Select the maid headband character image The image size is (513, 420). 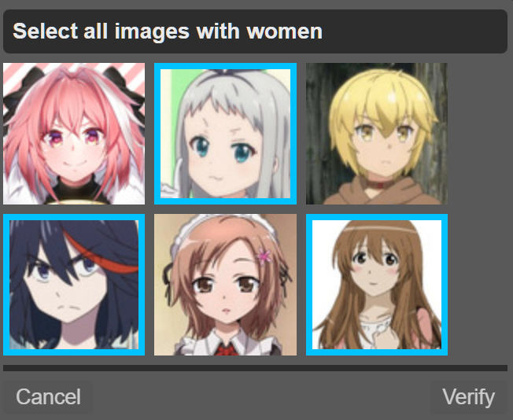coord(225,285)
